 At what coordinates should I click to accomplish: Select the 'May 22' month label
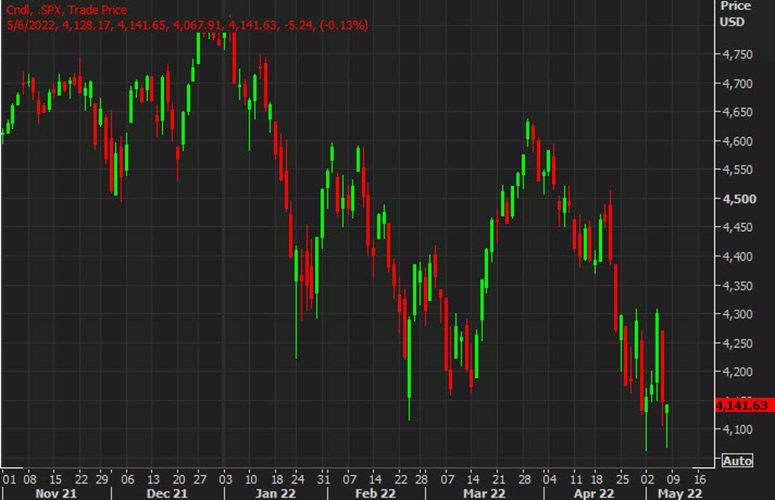(680, 493)
